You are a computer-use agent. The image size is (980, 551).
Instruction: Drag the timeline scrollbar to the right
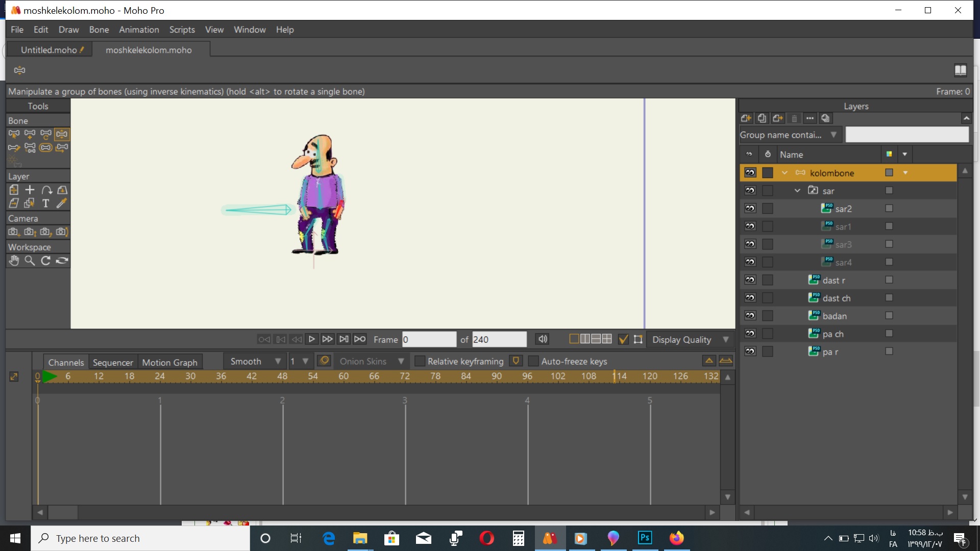point(712,512)
